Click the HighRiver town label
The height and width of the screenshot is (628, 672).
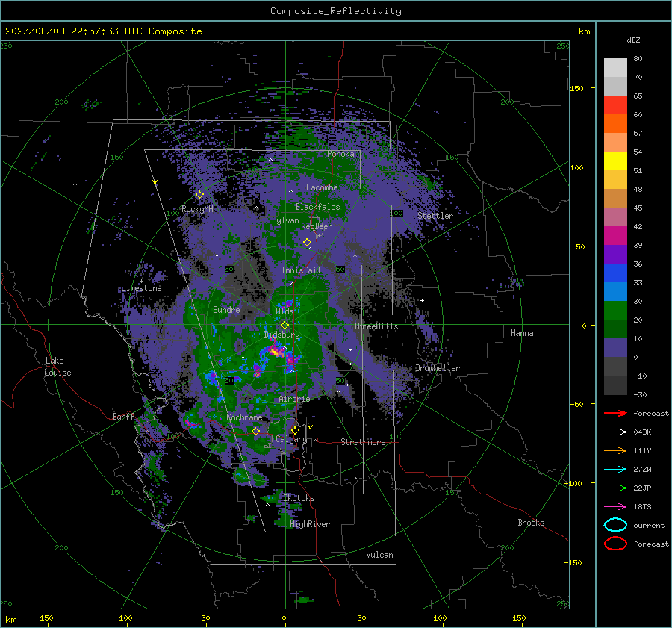(310, 524)
